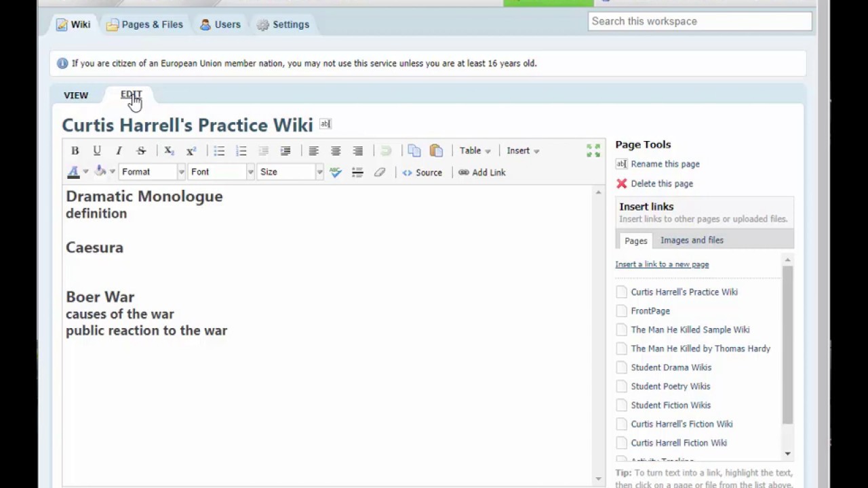Check The Man He Killed Sample Wiki
The width and height of the screenshot is (868, 488).
(x=622, y=330)
